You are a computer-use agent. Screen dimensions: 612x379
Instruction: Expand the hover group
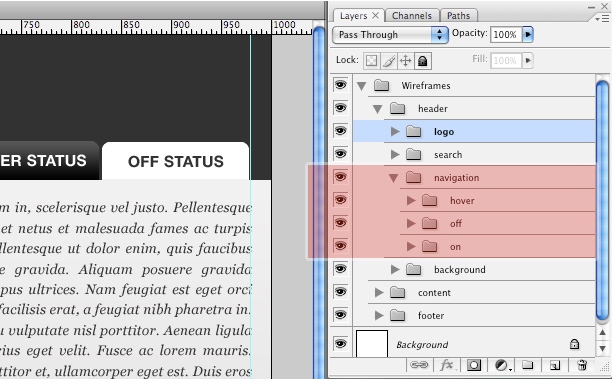[411, 201]
